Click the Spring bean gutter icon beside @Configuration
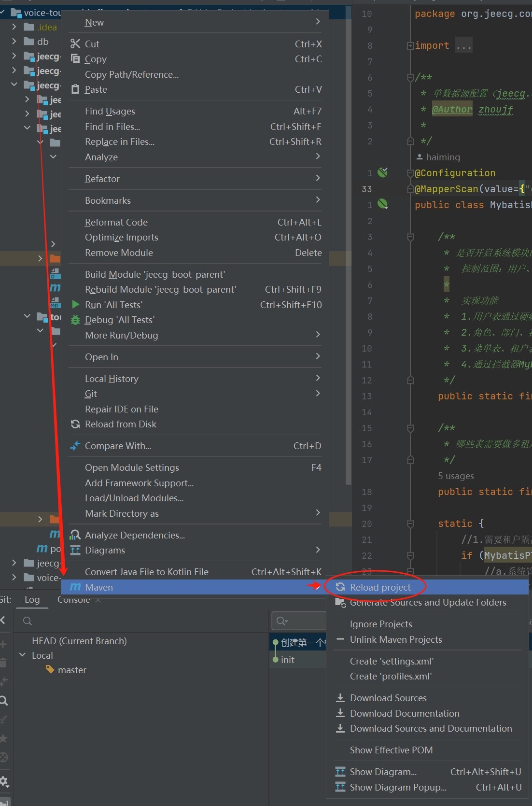The width and height of the screenshot is (532, 806). pyautogui.click(x=383, y=172)
